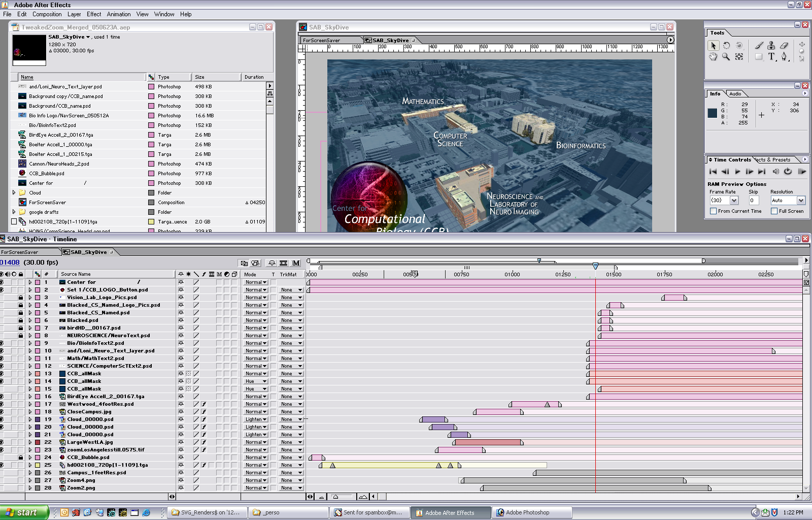Select the Pan Behind tool
Screen dimensions: 812x520
pos(739,56)
